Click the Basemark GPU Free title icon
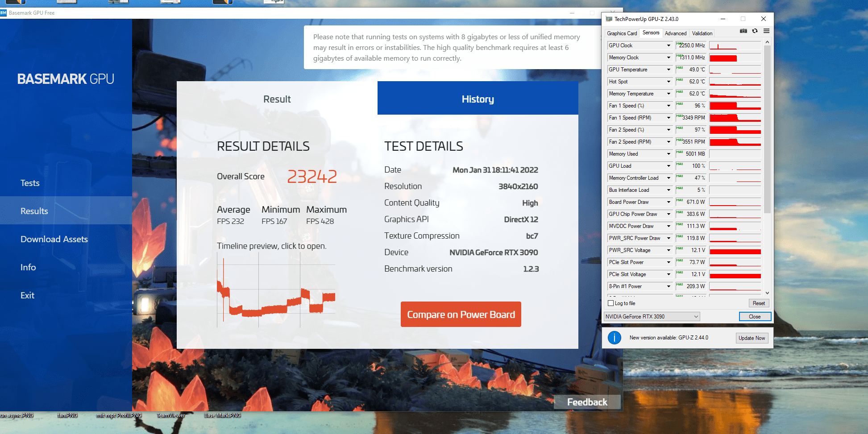 tap(4, 13)
